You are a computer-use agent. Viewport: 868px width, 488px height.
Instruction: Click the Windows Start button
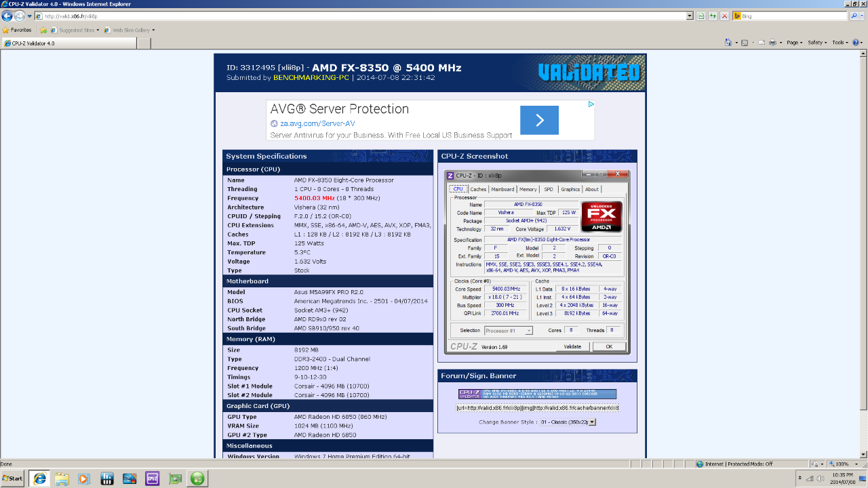(x=12, y=479)
